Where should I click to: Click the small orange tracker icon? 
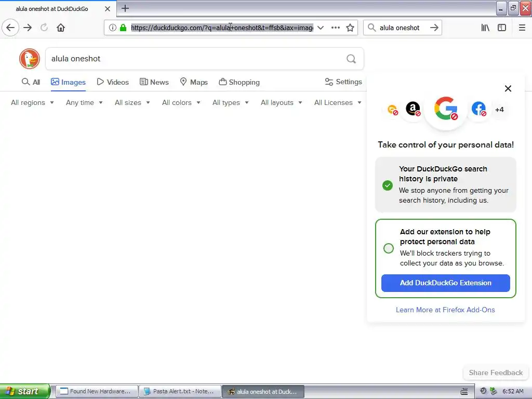[393, 110]
